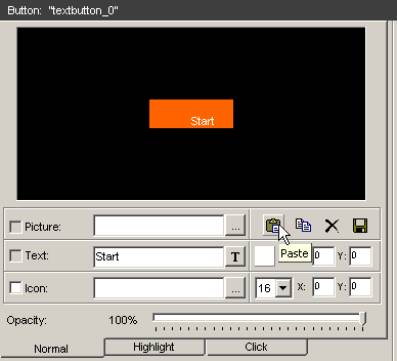Click the orange Start button preview
This screenshot has height=361, width=397.
pos(191,114)
